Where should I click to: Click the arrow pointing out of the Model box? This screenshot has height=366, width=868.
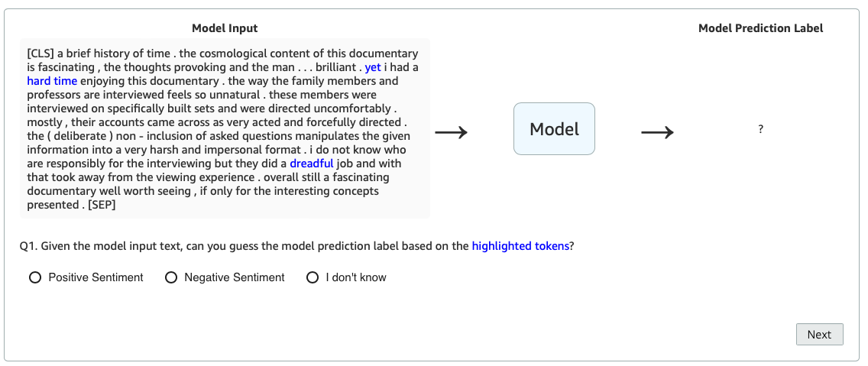point(657,133)
